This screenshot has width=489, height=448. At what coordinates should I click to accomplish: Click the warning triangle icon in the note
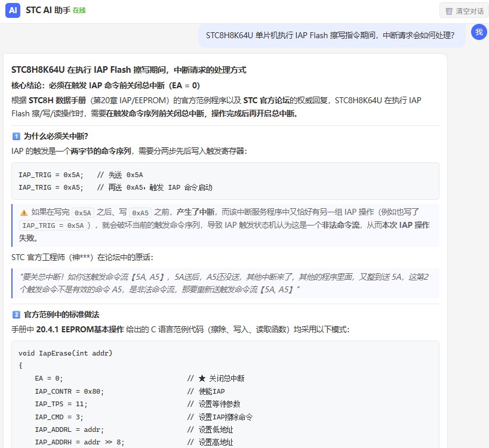(24, 213)
